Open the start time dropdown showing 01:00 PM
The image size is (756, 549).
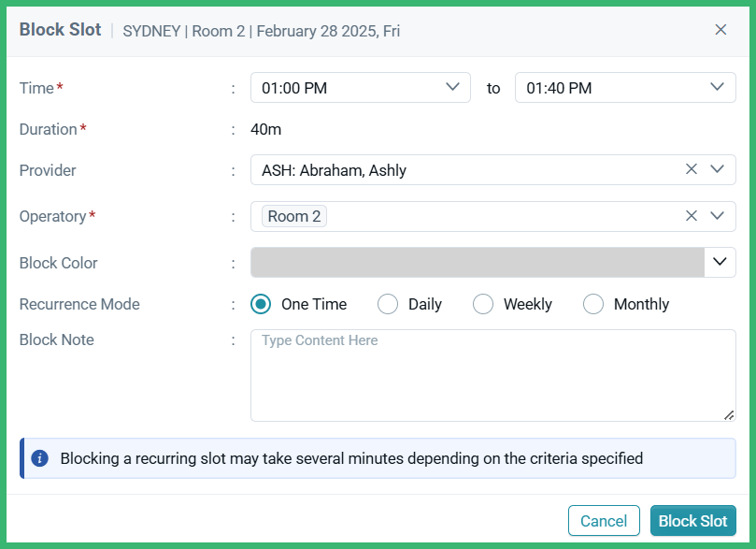[453, 86]
